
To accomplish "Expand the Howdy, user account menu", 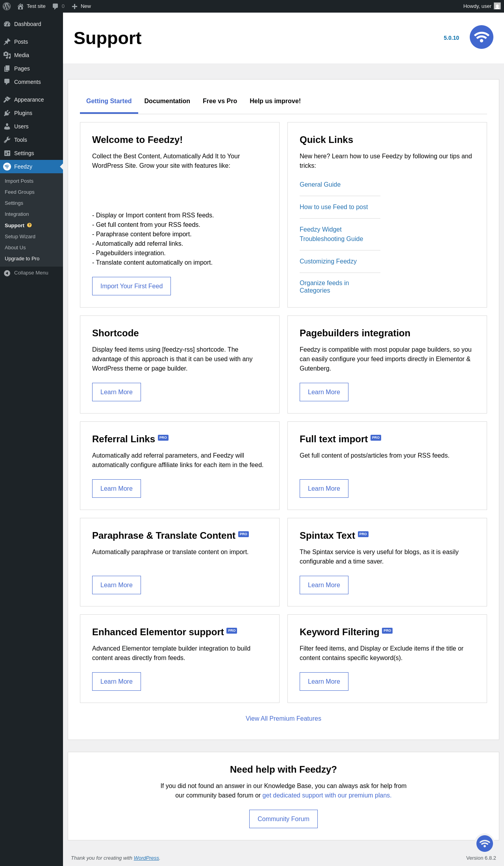I will coord(482,6).
